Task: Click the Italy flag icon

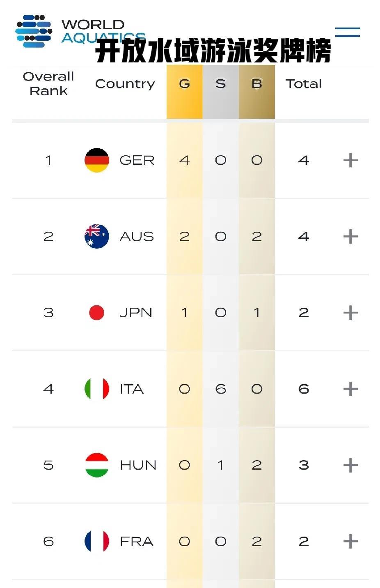Action: 97,389
